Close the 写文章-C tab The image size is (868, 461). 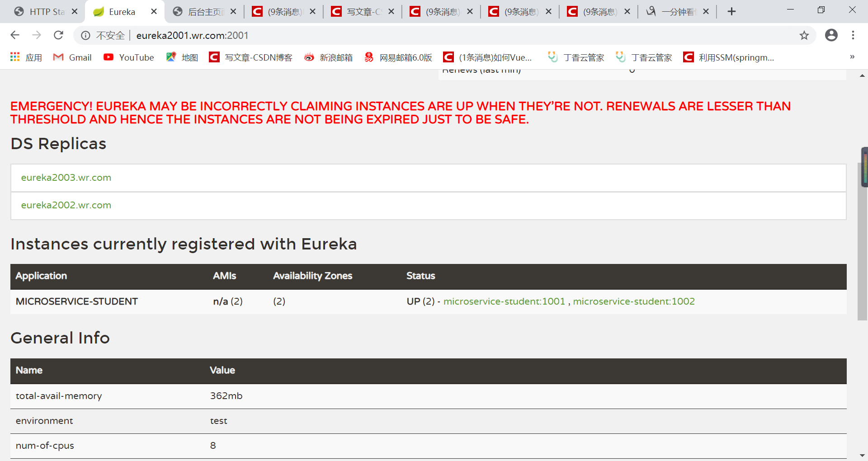pos(392,12)
